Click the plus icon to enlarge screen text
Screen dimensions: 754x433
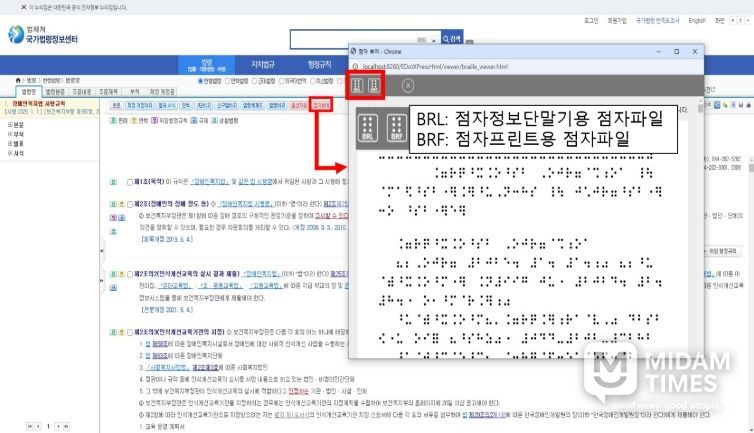[x=733, y=21]
